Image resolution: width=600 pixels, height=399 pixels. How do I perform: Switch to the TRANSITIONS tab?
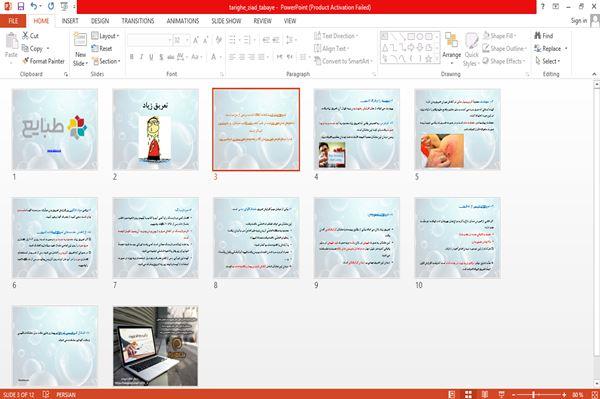(138, 21)
